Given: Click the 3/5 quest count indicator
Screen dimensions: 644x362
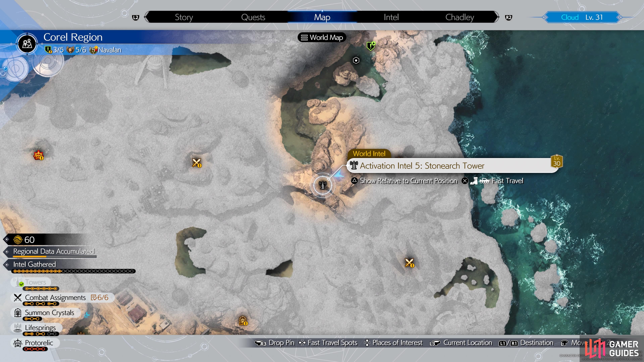Looking at the screenshot, I should pyautogui.click(x=54, y=50).
